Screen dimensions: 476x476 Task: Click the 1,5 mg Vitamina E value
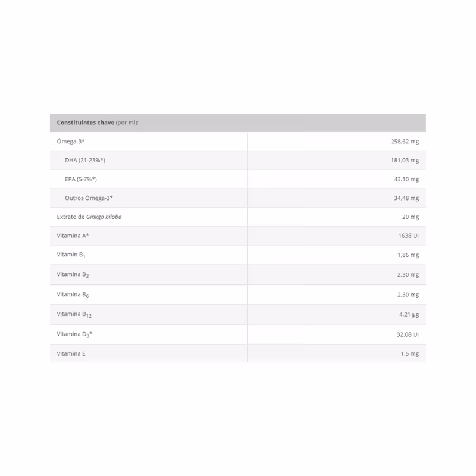coord(409,353)
